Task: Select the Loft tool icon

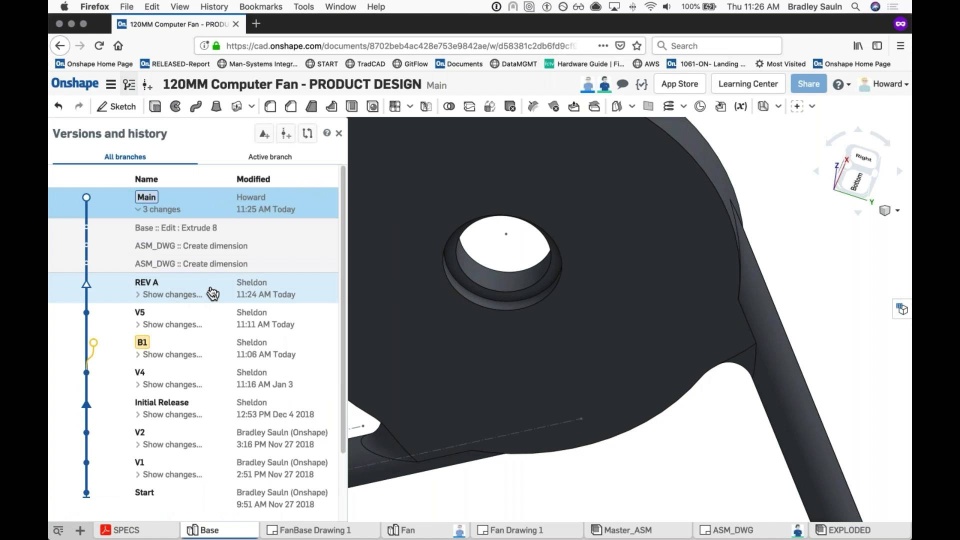Action: click(x=216, y=107)
